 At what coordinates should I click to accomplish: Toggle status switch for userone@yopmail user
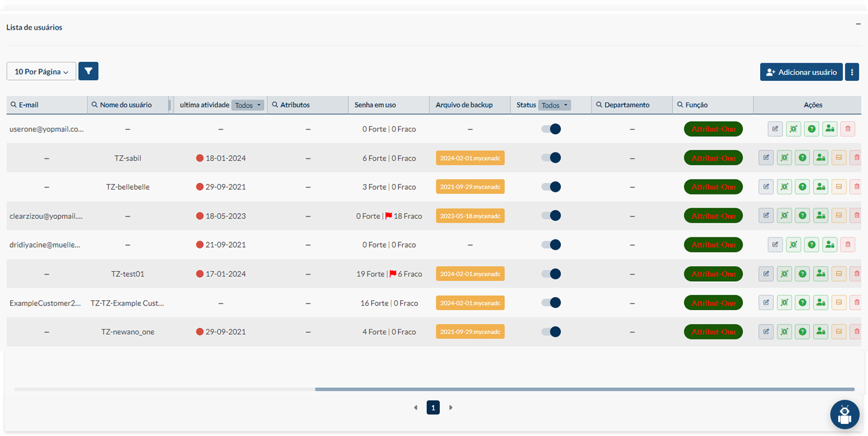click(551, 129)
